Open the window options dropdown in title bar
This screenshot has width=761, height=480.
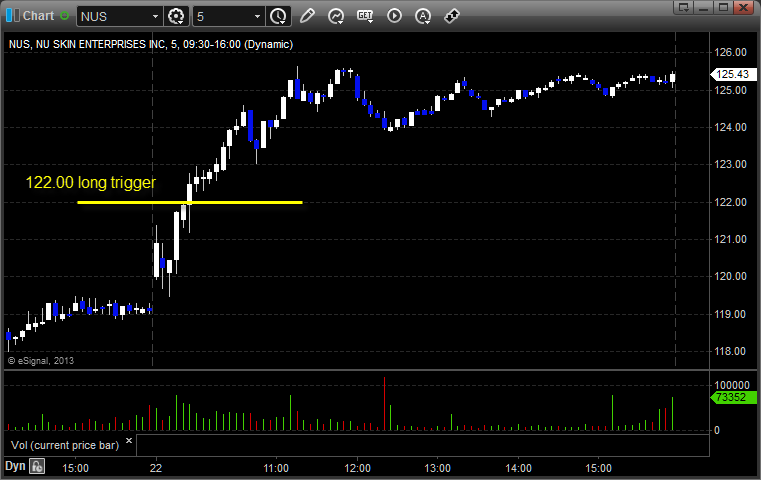[x=684, y=7]
